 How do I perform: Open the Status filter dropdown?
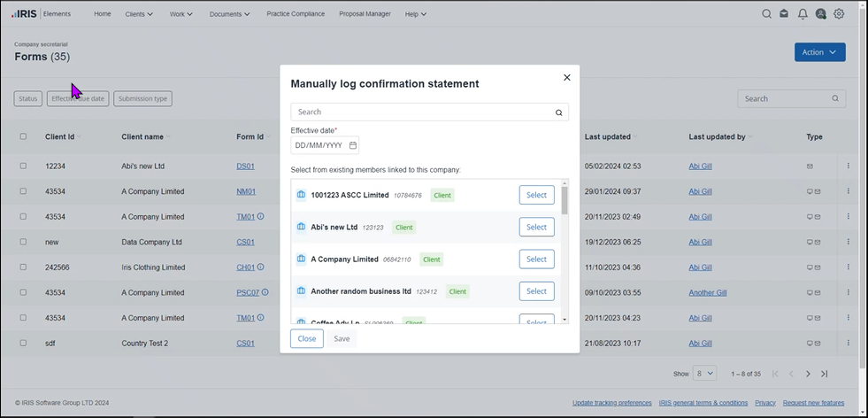pyautogui.click(x=28, y=99)
